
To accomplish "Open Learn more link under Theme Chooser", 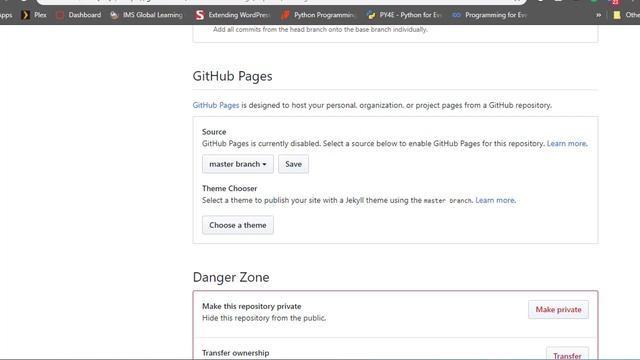I will (495, 200).
